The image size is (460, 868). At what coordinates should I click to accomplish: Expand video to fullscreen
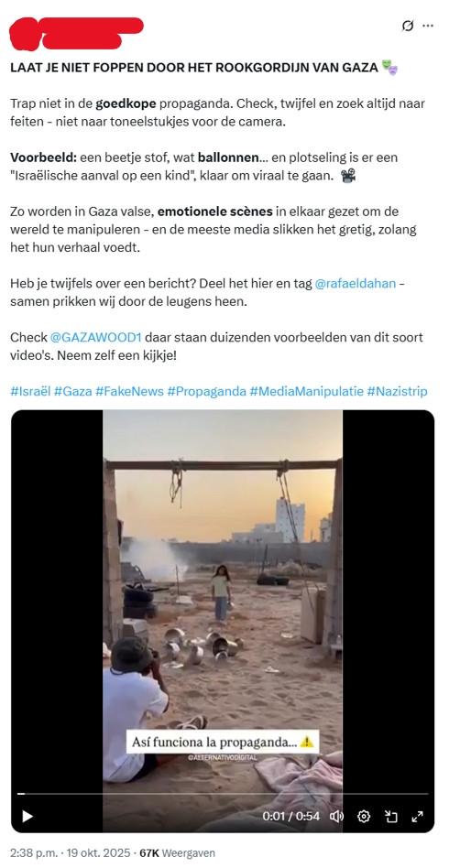coord(417,816)
